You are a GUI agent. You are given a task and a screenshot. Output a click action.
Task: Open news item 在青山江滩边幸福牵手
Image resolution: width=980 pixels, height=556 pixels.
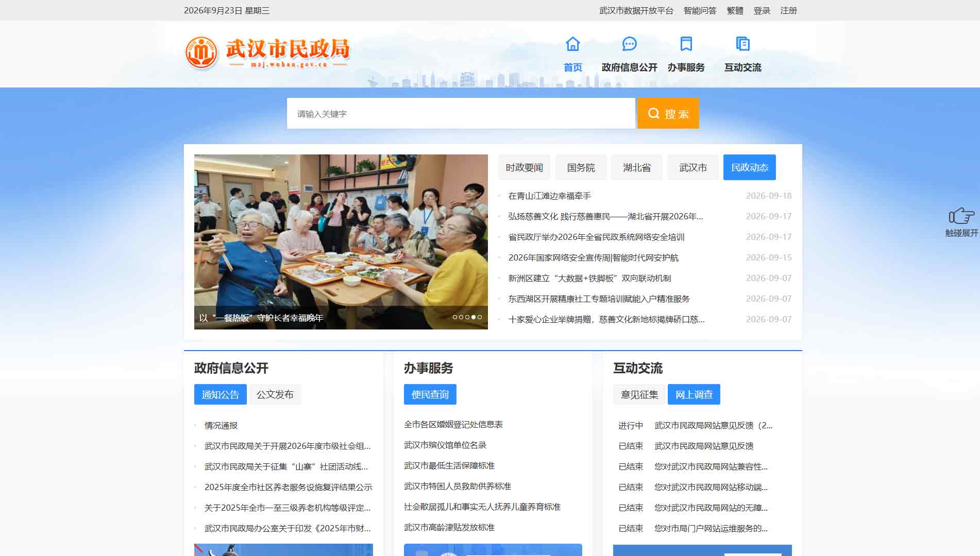pyautogui.click(x=549, y=196)
